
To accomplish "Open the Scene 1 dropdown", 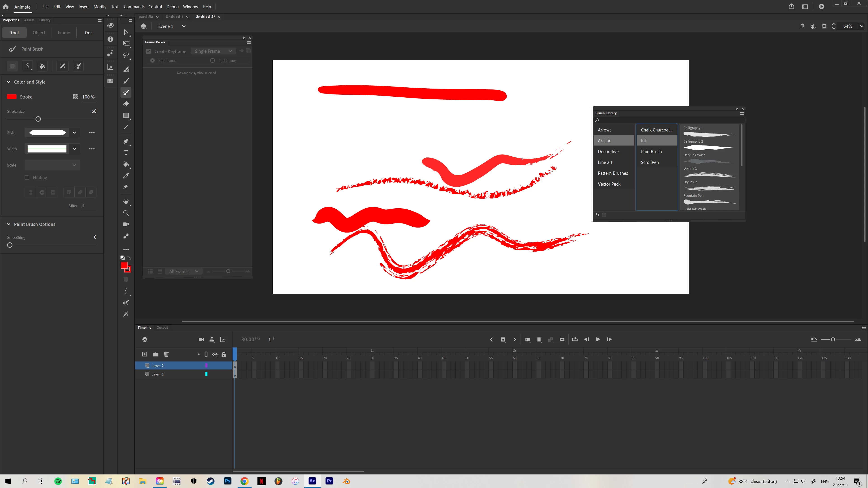I will point(184,26).
